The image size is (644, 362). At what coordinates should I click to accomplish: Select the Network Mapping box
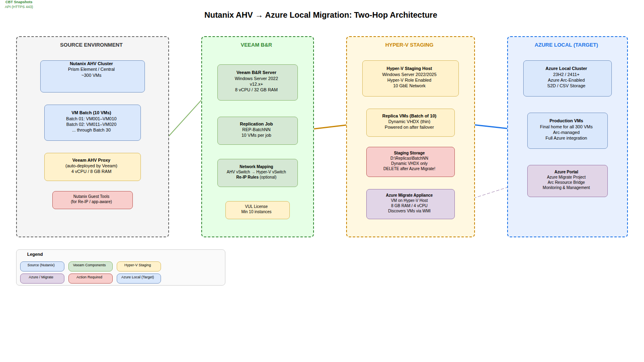click(258, 173)
